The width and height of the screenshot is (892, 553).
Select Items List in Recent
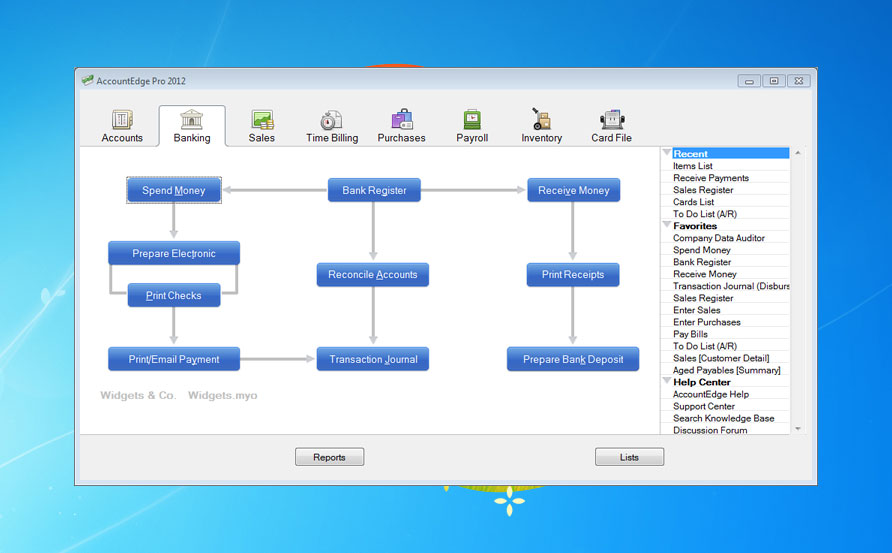692,166
